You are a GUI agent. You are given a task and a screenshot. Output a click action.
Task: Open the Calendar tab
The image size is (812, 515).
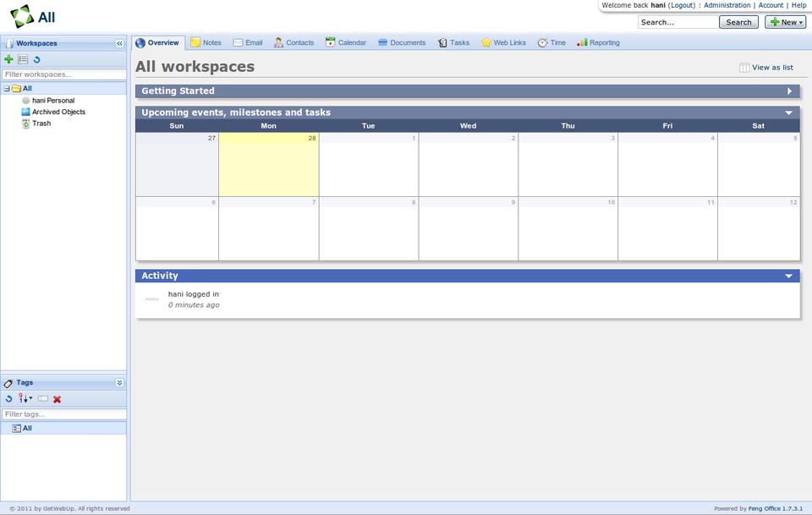coord(345,43)
